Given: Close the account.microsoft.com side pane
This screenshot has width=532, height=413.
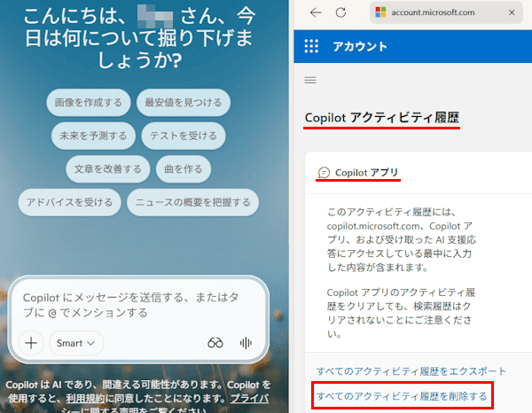Looking at the screenshot, I should point(512,12).
